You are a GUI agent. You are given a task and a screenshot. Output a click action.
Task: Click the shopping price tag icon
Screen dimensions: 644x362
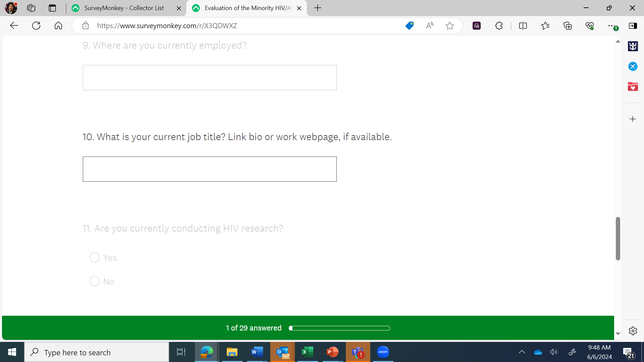click(409, 26)
